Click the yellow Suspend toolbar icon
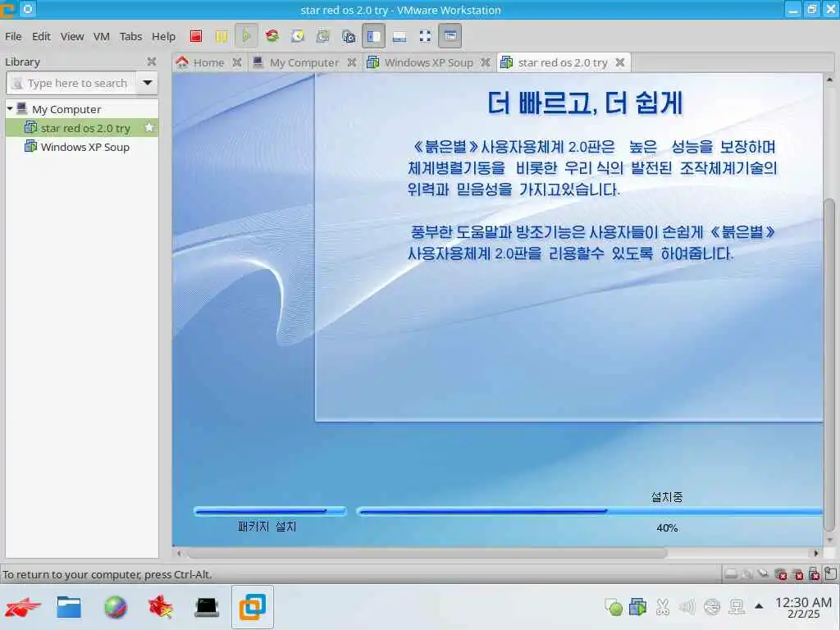Screen dimensions: 840x630 (221, 36)
